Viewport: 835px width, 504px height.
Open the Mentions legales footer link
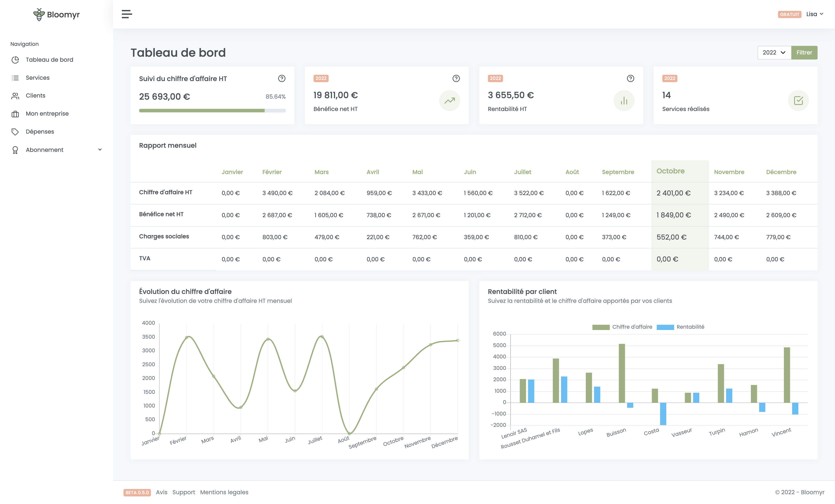click(x=224, y=492)
